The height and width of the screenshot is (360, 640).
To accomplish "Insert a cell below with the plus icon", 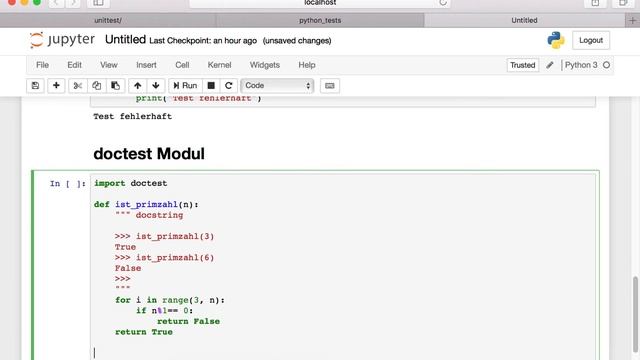I will click(56, 86).
